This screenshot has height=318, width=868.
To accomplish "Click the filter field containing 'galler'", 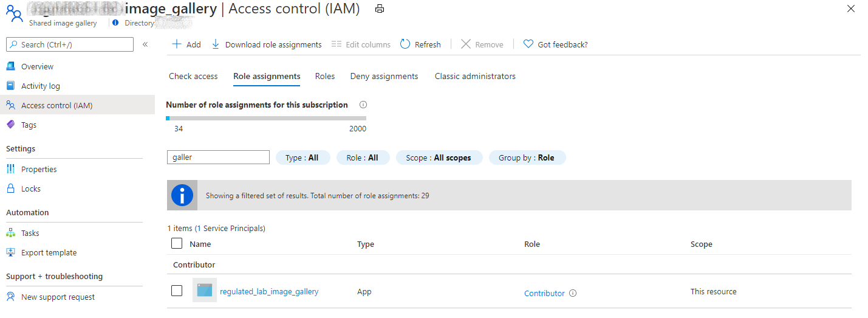I will 218,157.
